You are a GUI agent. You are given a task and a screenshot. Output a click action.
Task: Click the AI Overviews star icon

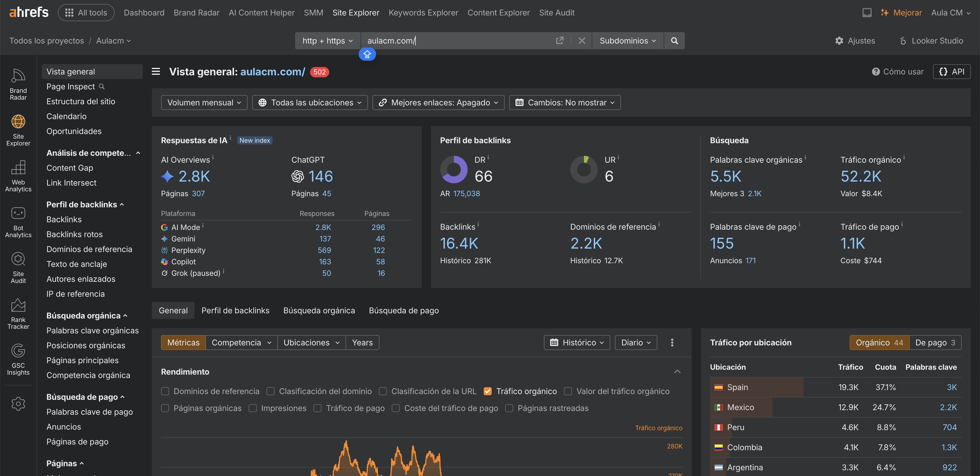coord(167,176)
